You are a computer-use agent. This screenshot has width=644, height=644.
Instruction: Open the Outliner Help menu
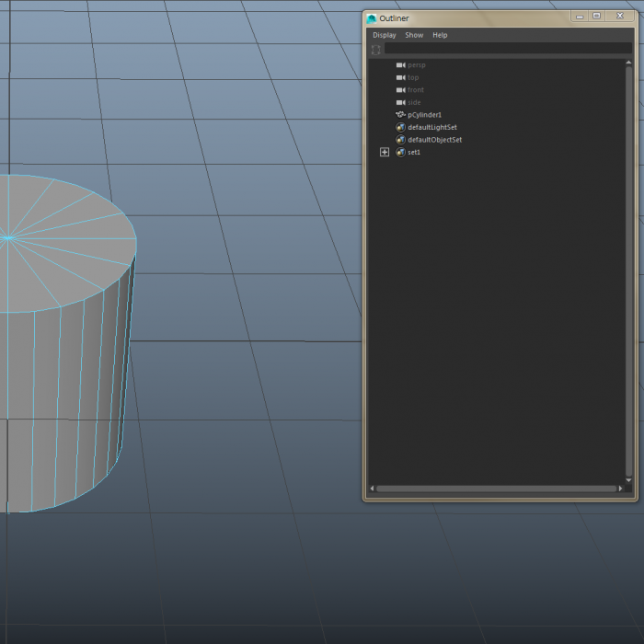(x=440, y=35)
